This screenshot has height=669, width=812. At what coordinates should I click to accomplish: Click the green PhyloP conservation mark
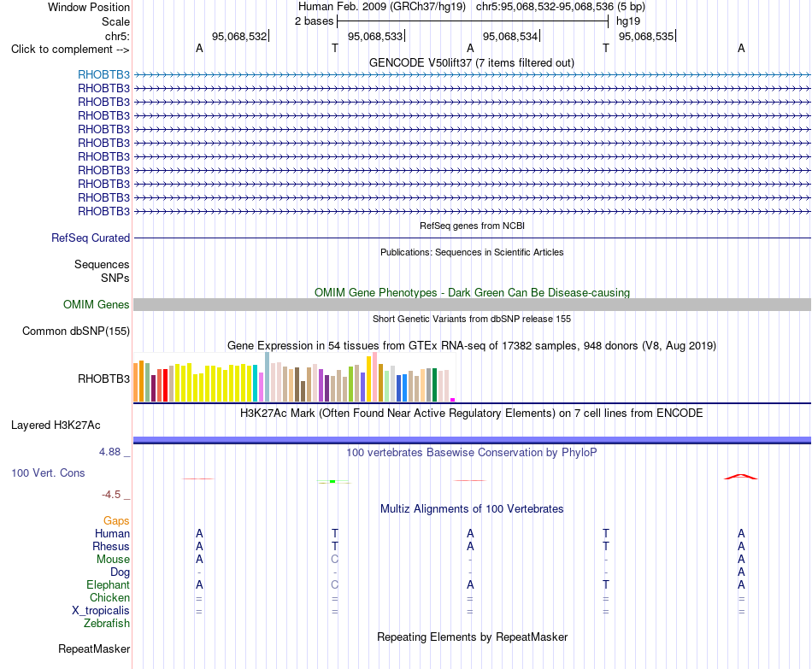tap(334, 482)
